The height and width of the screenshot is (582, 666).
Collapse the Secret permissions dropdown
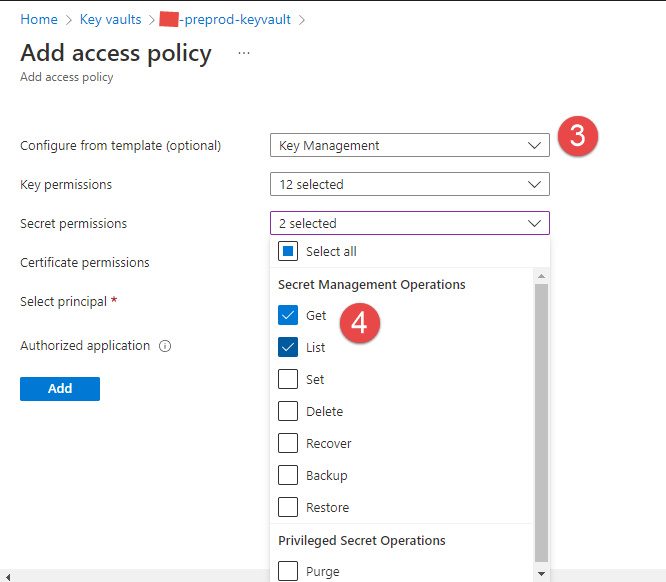point(409,223)
